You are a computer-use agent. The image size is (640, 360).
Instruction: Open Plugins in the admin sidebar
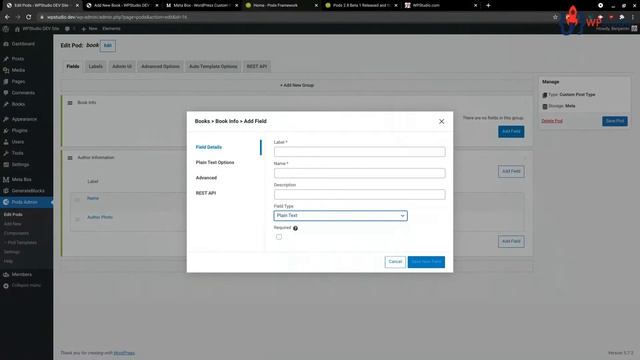tap(19, 131)
